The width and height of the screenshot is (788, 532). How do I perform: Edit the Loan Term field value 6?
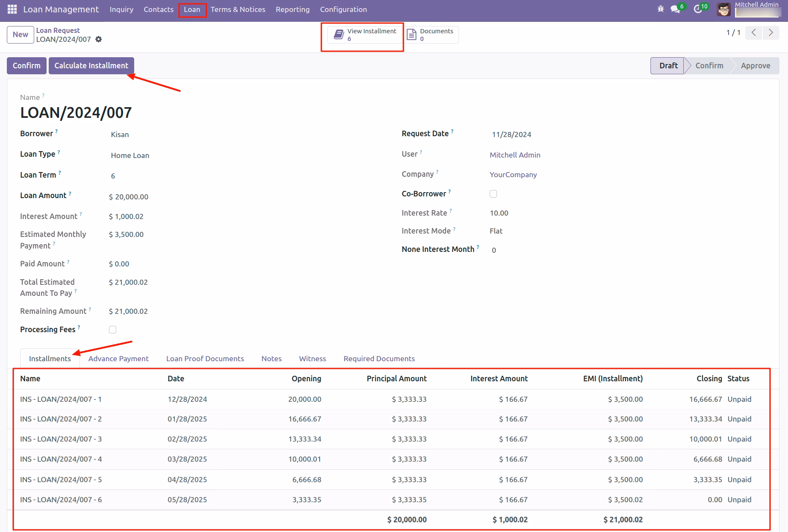coord(113,176)
